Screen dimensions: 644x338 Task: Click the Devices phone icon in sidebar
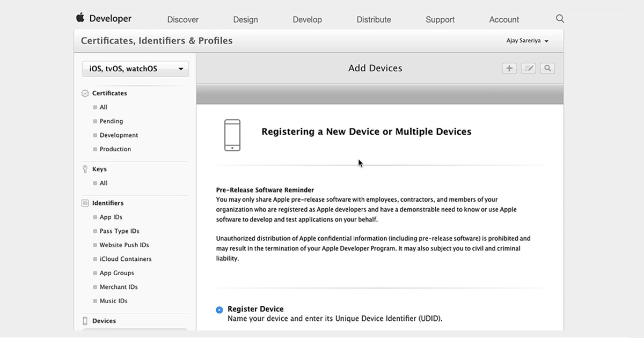[x=85, y=321]
